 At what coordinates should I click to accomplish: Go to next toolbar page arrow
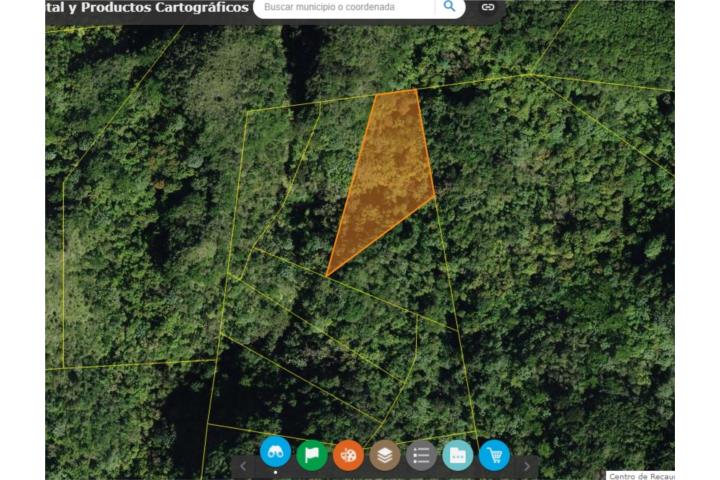(x=527, y=467)
